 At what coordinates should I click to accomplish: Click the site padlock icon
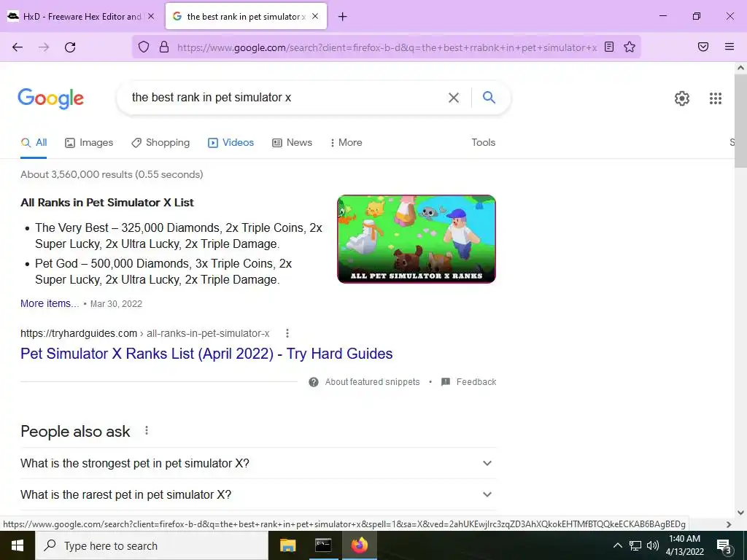[164, 47]
